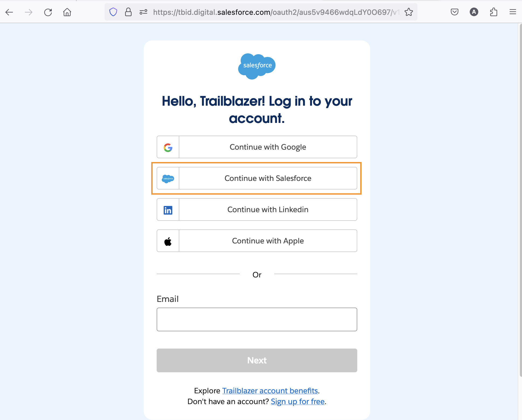The image size is (522, 420).
Task: Open the Firefox account menu with the A avatar
Action: click(474, 12)
